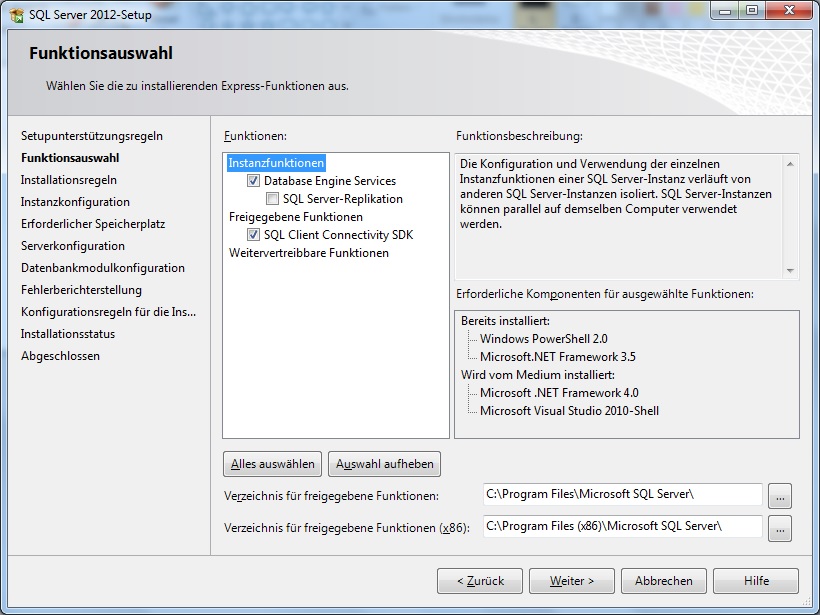Click Alles auswählen button
Viewport: 820px width, 615px height.
tap(272, 464)
